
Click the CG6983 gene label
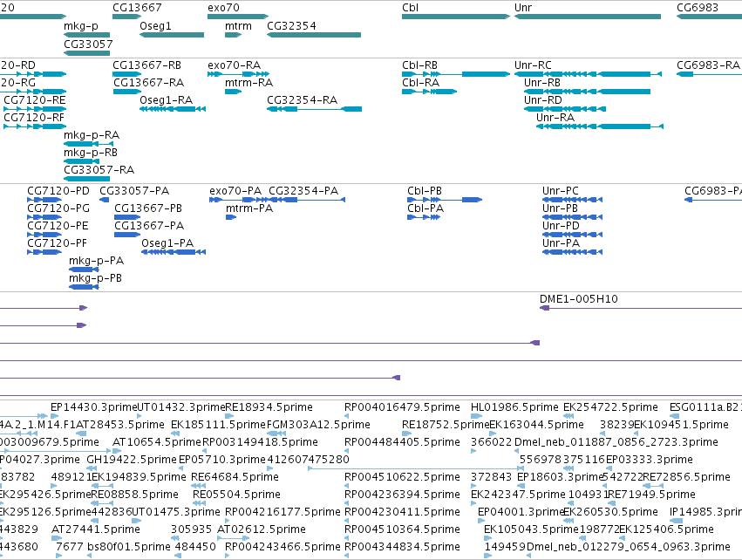[x=698, y=8]
